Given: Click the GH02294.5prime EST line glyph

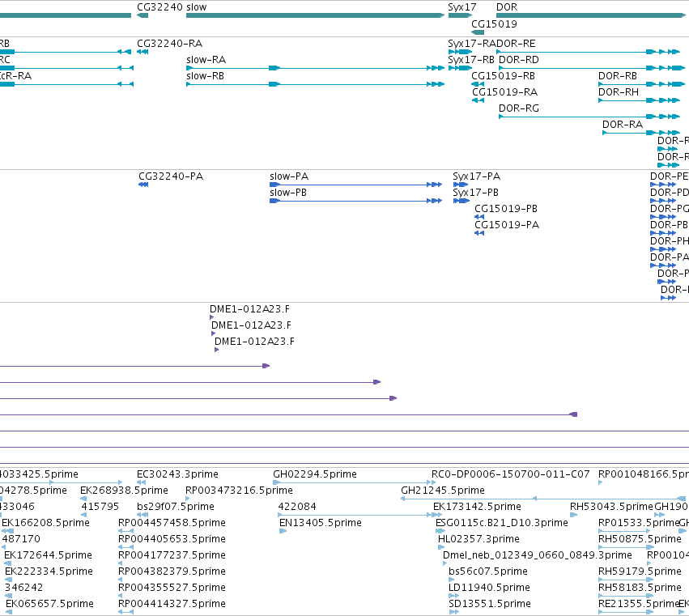Looking at the screenshot, I should [x=354, y=482].
